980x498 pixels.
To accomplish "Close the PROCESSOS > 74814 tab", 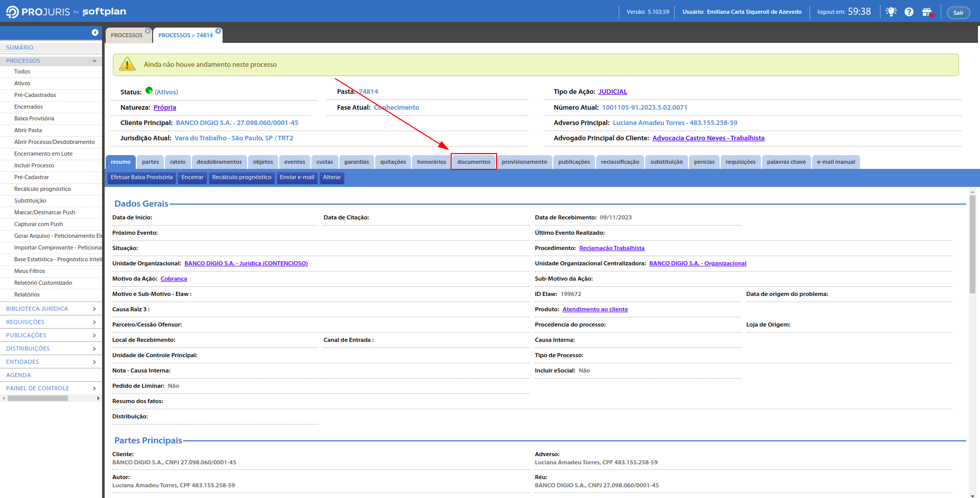I will [x=218, y=31].
